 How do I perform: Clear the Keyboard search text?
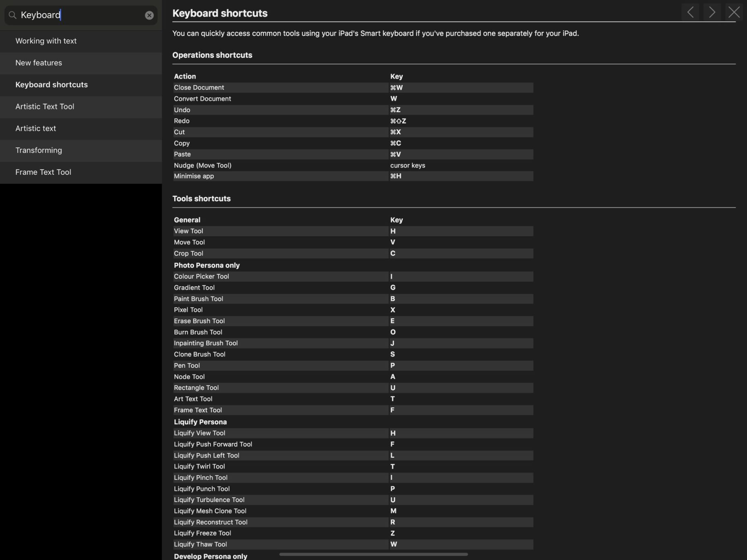[x=149, y=15]
